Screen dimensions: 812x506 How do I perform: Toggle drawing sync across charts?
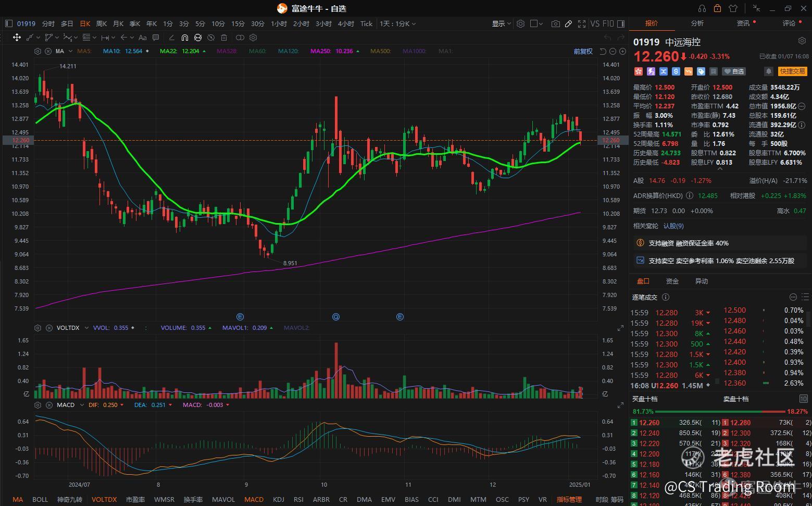click(x=198, y=38)
